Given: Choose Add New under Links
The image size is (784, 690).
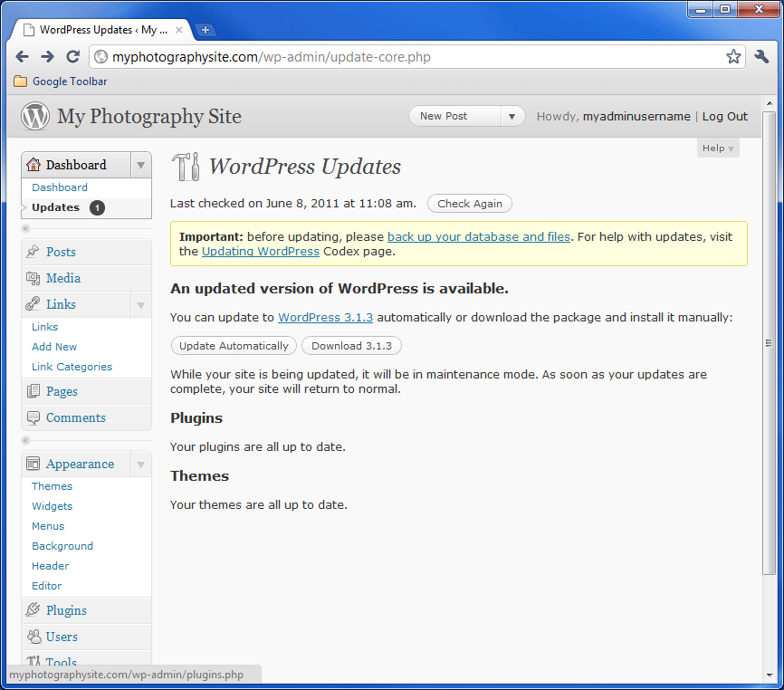Looking at the screenshot, I should (54, 347).
